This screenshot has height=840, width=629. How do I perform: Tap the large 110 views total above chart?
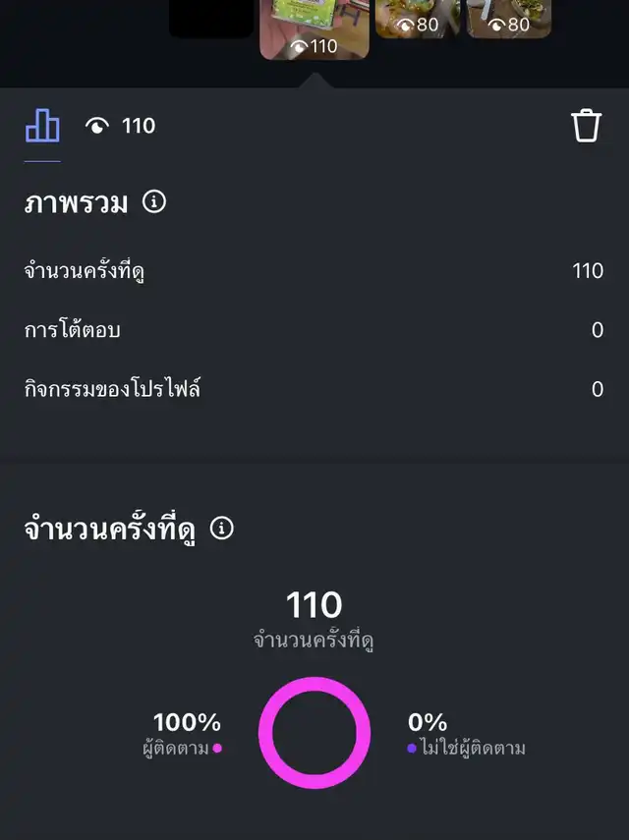point(314,605)
